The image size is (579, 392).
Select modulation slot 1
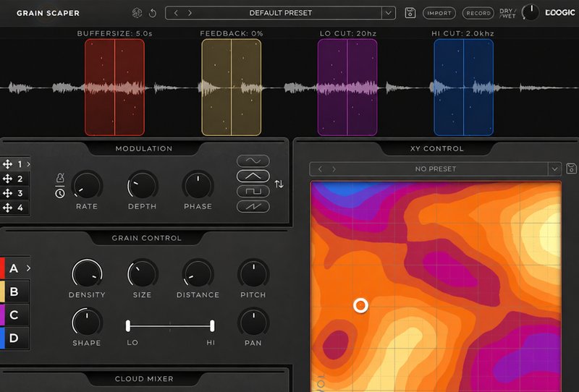point(14,164)
